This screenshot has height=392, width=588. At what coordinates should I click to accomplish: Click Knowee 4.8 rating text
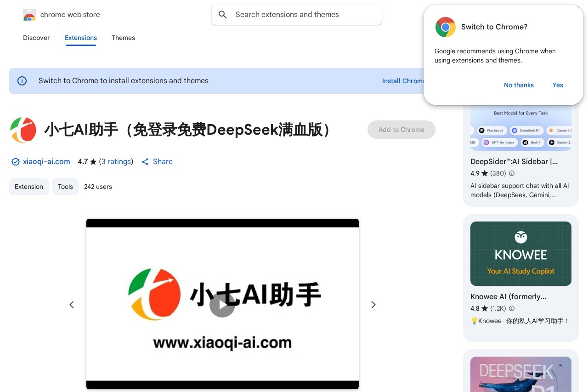coord(475,308)
